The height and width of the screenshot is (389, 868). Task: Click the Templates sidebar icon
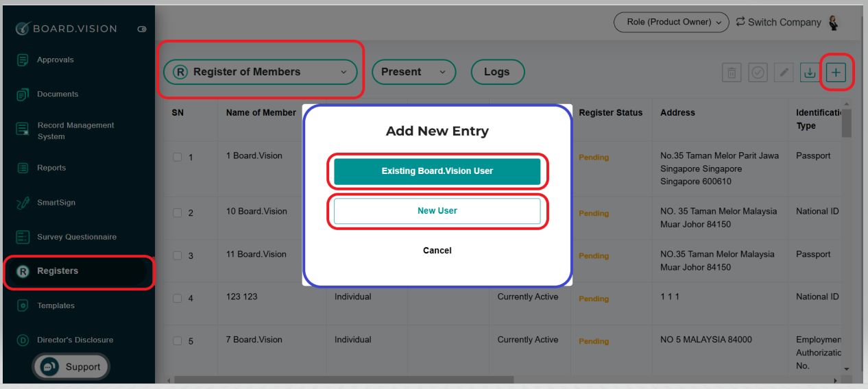23,305
